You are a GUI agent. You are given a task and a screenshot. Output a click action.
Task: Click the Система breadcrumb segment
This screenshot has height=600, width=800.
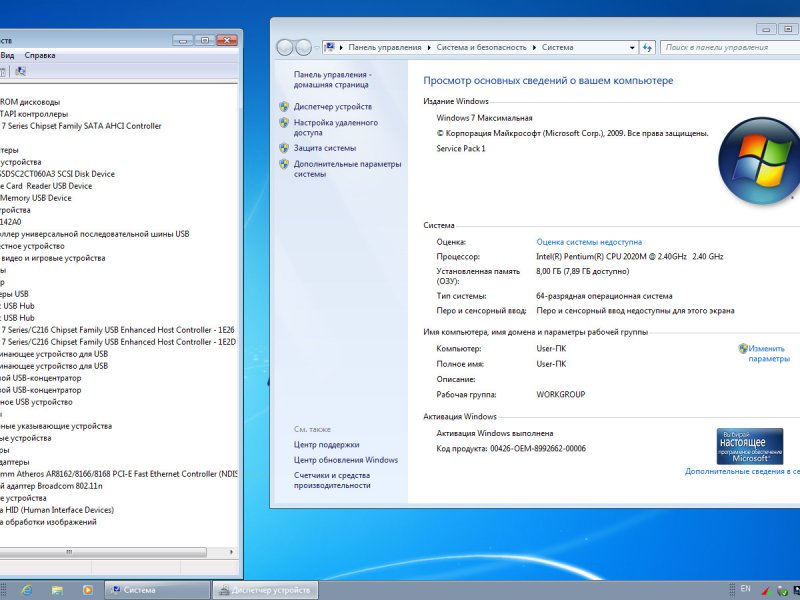[x=557, y=47]
